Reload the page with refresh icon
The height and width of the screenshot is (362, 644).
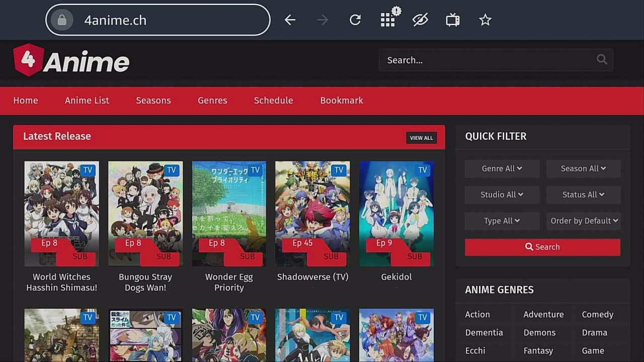[x=355, y=20]
